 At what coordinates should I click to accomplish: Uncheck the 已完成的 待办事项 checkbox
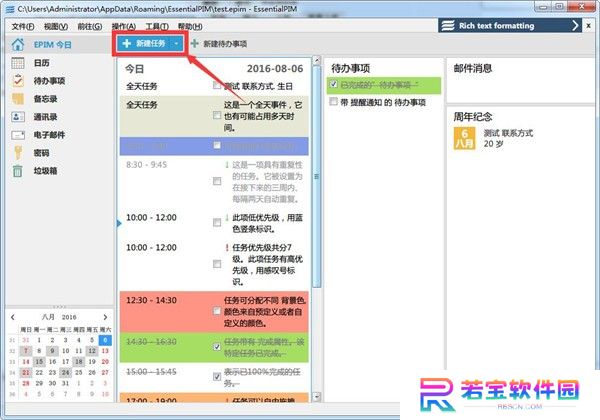pos(334,84)
